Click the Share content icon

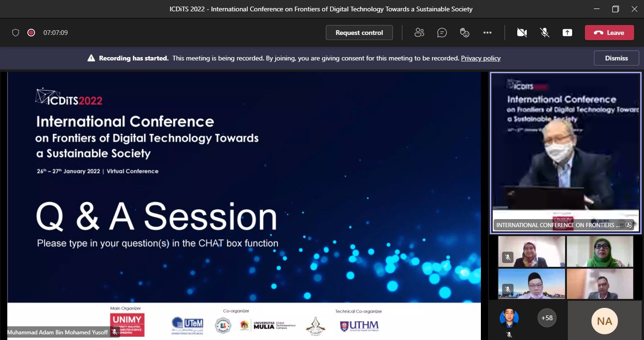pos(567,33)
